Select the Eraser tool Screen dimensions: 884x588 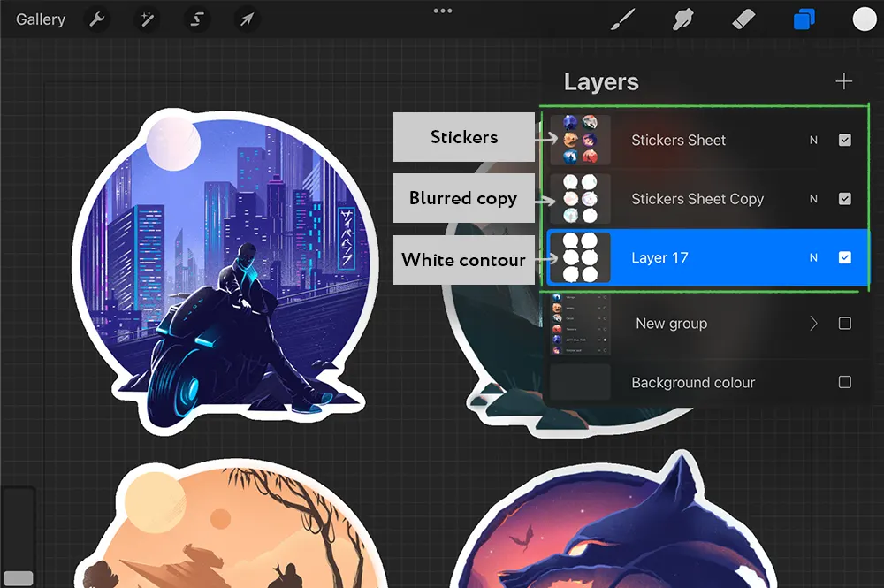coord(743,19)
